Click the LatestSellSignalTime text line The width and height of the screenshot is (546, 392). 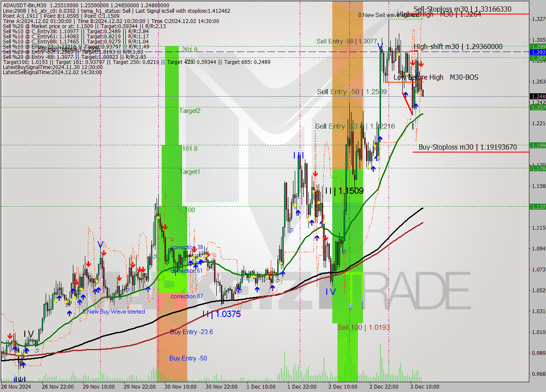click(x=52, y=72)
